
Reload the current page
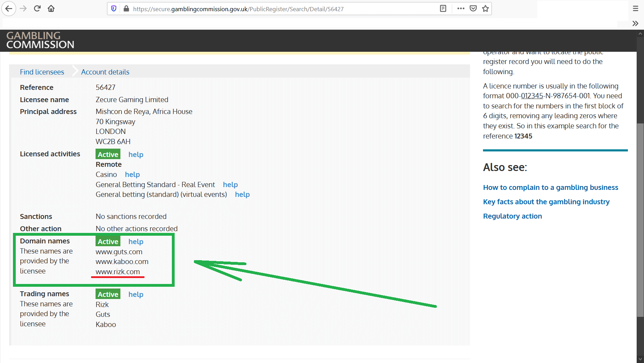(x=37, y=9)
